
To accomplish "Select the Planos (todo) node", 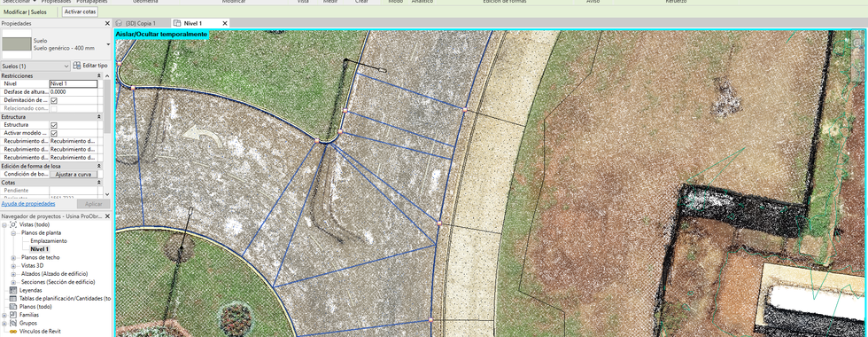I will click(x=35, y=307).
